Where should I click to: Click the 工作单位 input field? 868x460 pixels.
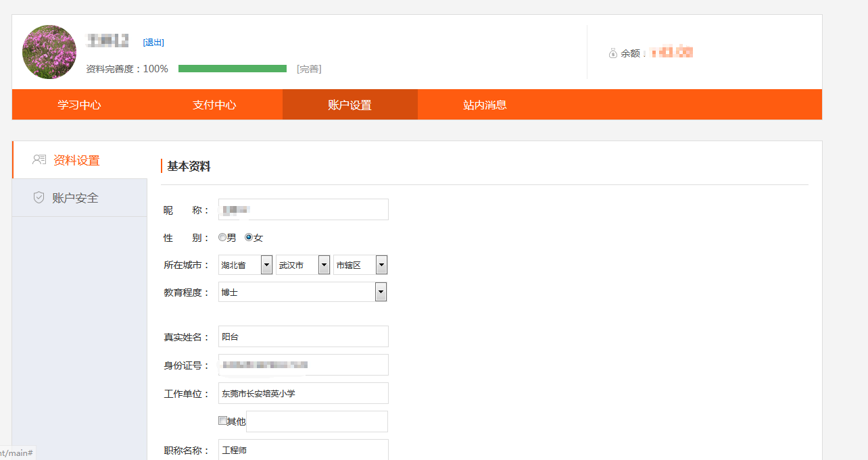pos(303,393)
